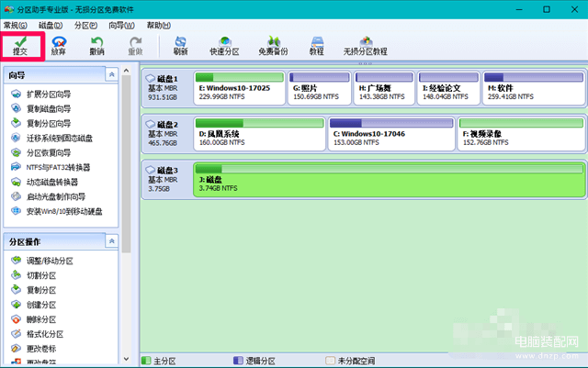Click the 调整/移动分区 icon

tap(16, 261)
